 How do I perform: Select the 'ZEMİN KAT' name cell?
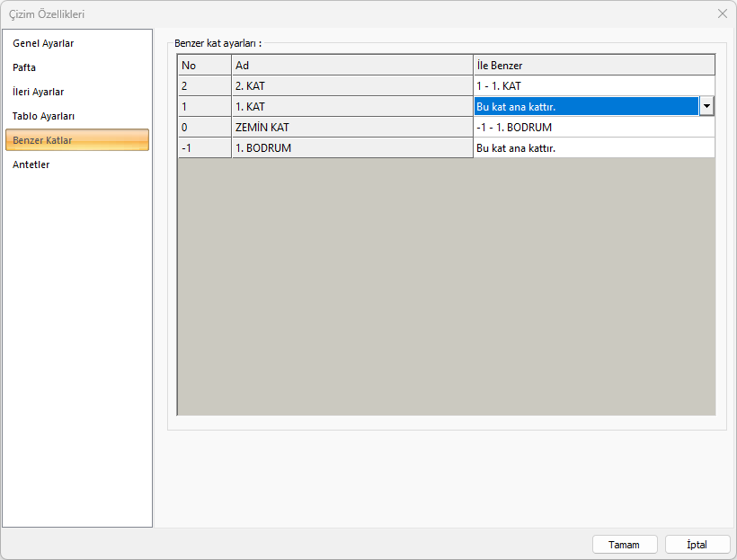click(x=351, y=127)
